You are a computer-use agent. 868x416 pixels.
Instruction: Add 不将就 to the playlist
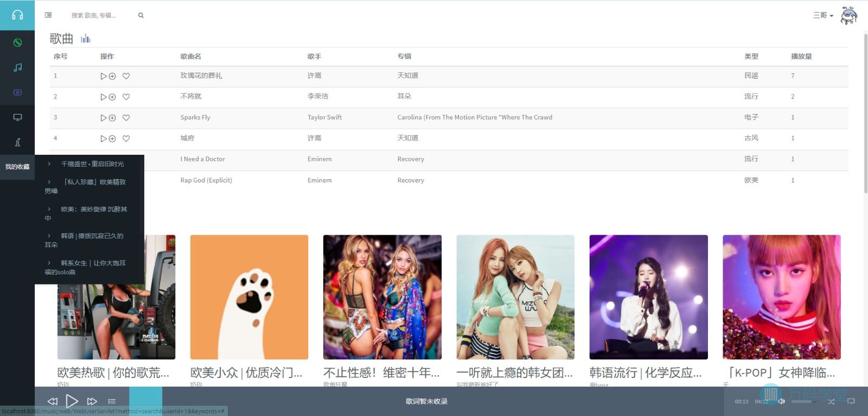[112, 97]
